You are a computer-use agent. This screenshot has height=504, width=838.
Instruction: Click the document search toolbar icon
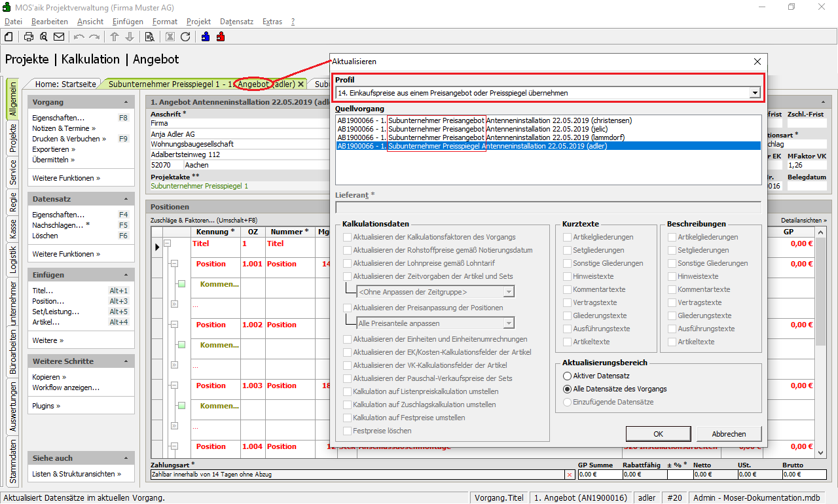pyautogui.click(x=149, y=37)
